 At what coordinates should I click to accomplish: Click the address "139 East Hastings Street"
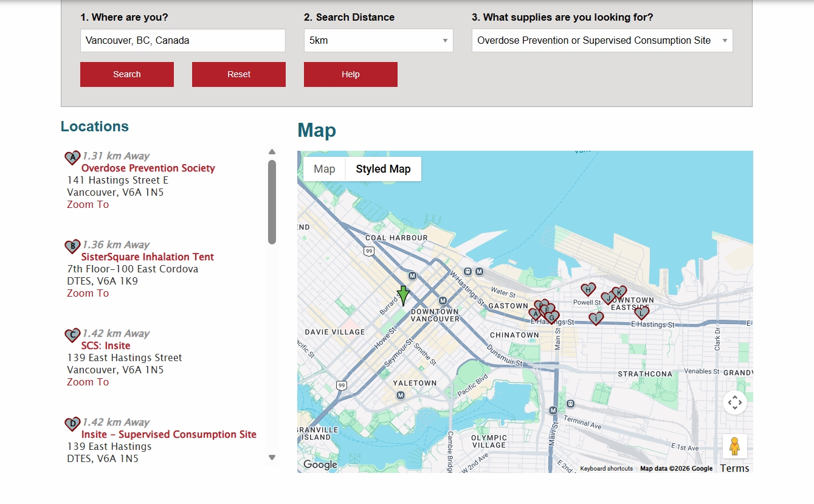pyautogui.click(x=125, y=358)
